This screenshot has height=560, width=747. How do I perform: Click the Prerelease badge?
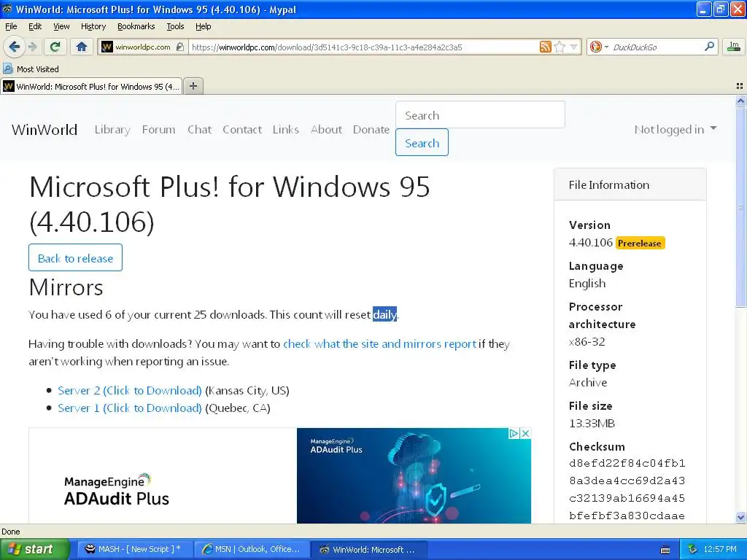[x=639, y=244]
